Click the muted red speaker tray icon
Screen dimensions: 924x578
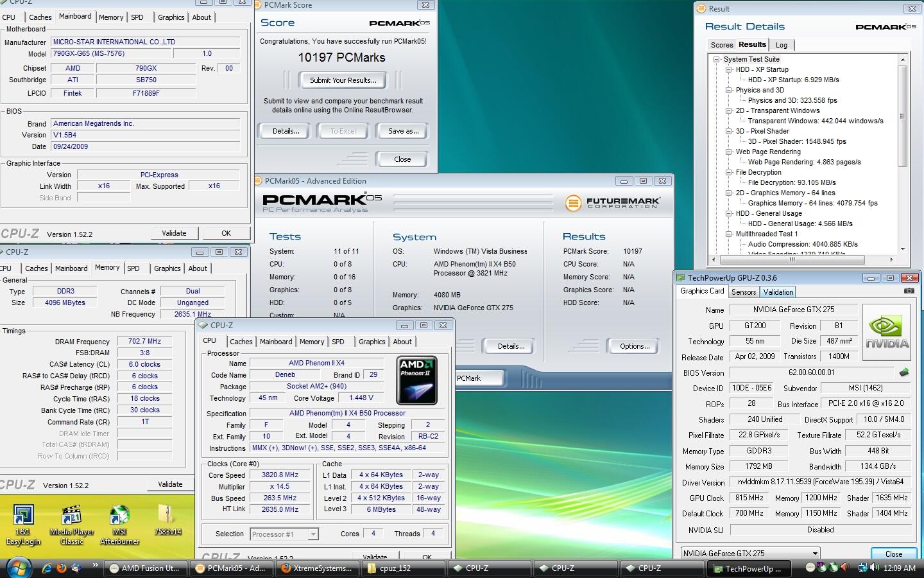pos(845,568)
